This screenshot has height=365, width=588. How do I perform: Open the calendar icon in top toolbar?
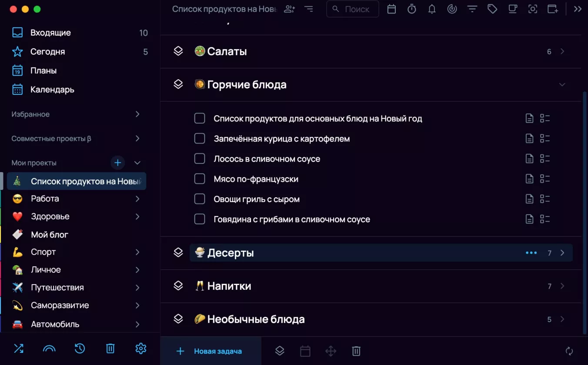tap(391, 9)
